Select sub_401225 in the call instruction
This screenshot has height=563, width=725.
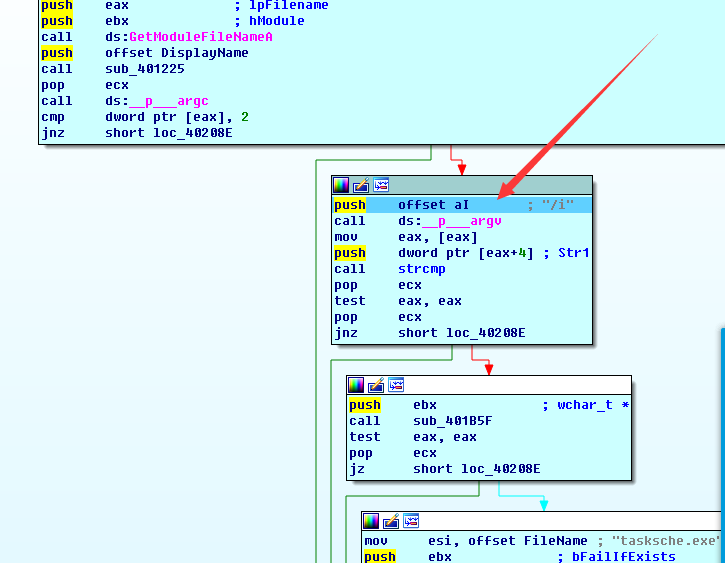coord(145,69)
